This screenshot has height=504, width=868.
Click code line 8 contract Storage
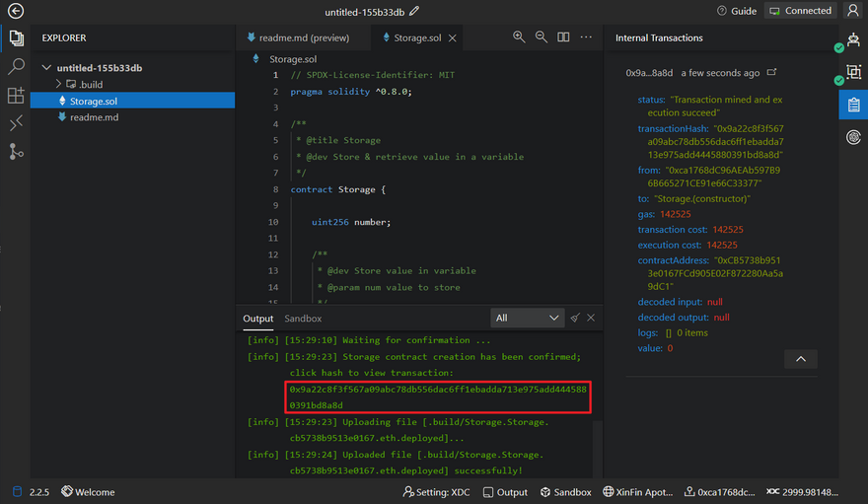pyautogui.click(x=337, y=189)
